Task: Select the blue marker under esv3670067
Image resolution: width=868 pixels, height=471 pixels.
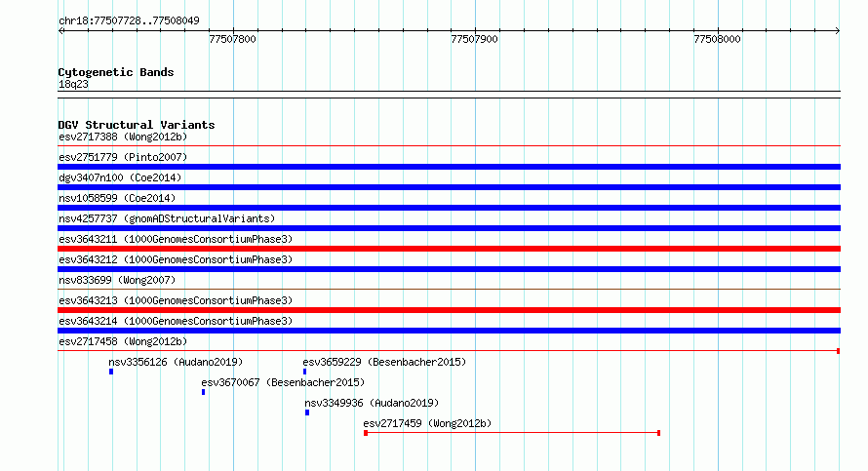Action: point(203,392)
